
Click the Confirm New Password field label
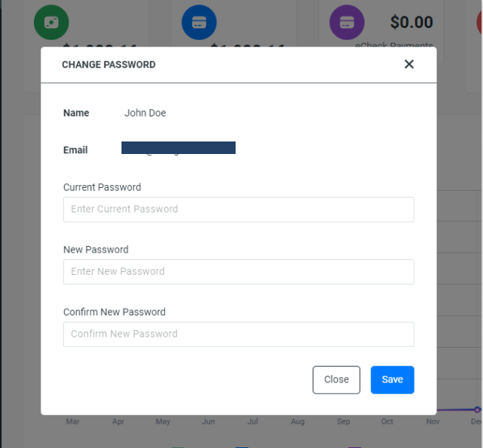pyautogui.click(x=114, y=312)
